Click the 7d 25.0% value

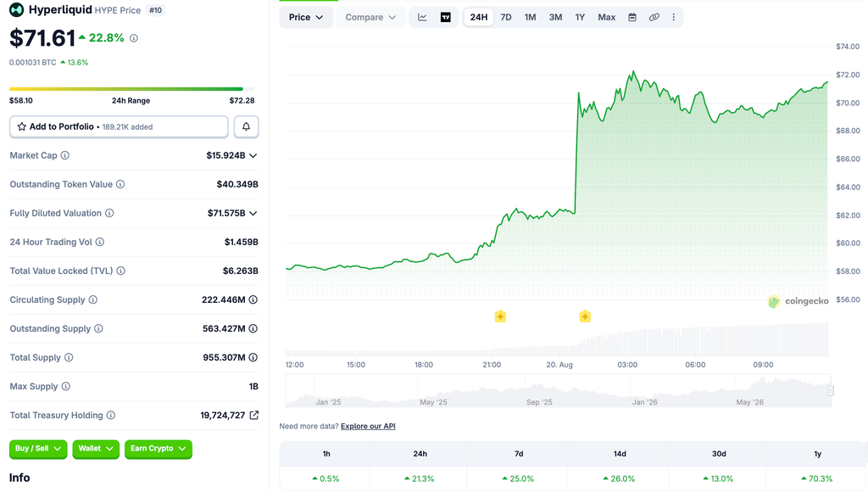(518, 478)
